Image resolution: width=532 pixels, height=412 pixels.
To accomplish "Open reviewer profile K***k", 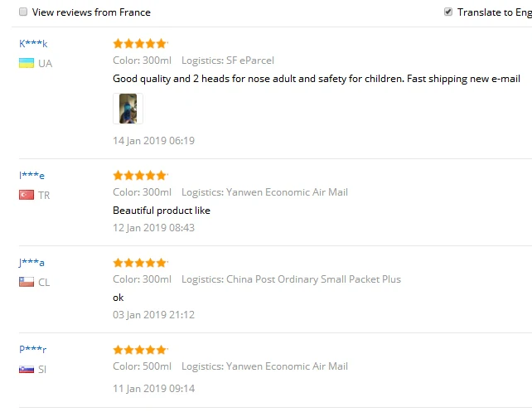I will click(x=33, y=43).
